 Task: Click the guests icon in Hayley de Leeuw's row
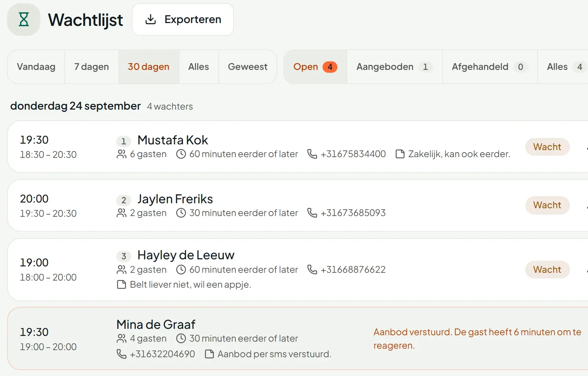point(122,270)
